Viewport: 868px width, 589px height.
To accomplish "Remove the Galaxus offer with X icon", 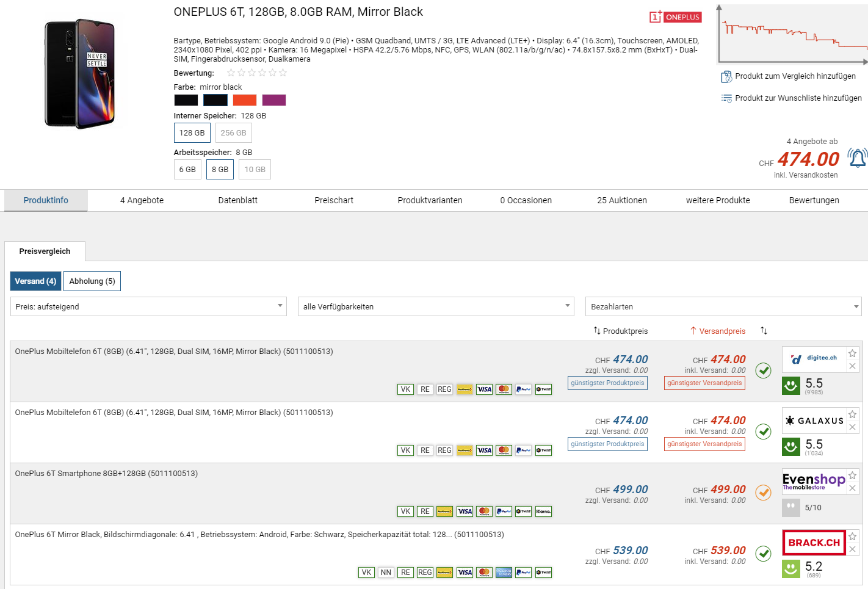I will [853, 427].
